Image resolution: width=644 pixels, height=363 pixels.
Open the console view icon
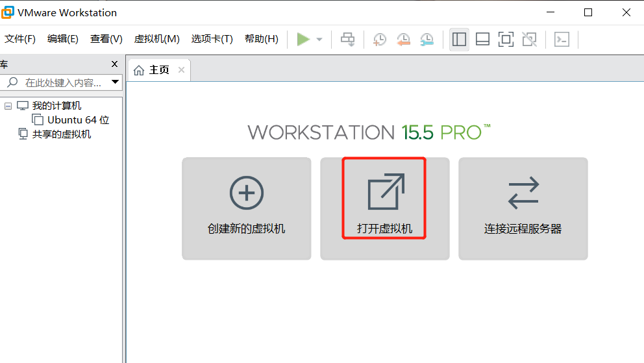pos(562,40)
